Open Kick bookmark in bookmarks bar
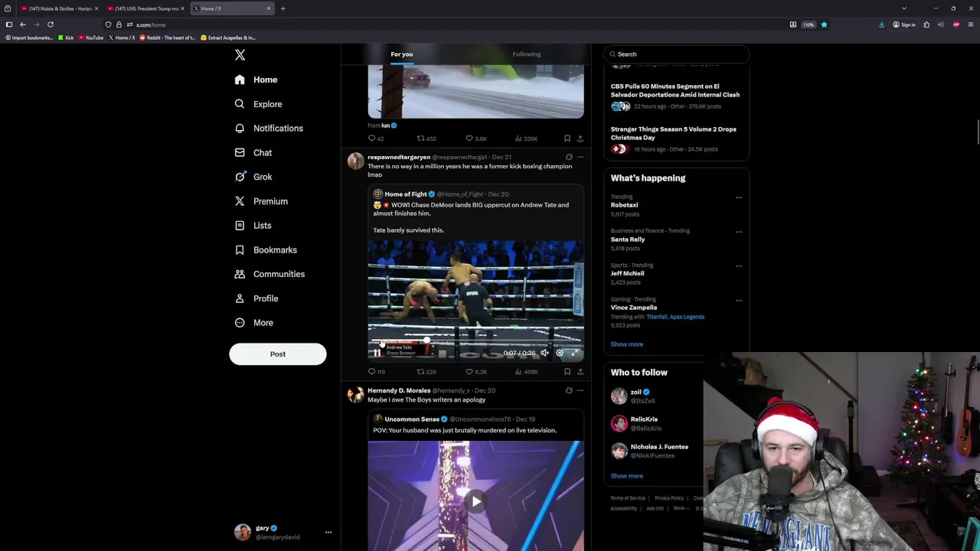980x551 pixels. pos(66,37)
